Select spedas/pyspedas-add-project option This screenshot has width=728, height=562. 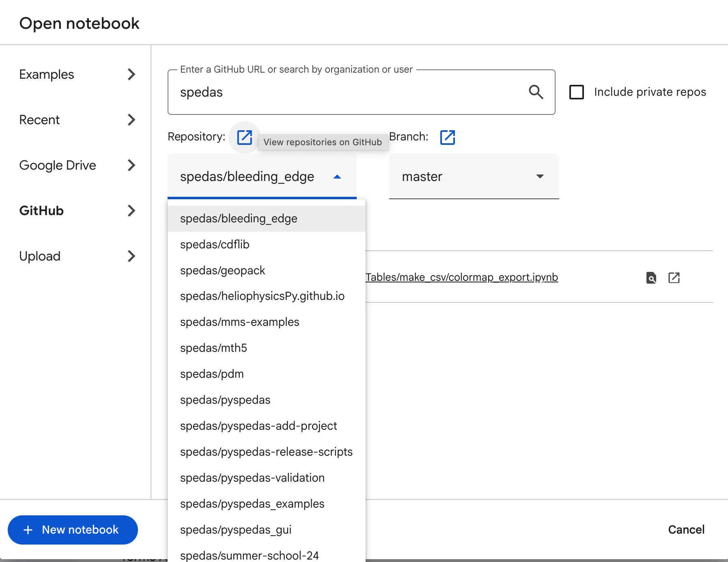tap(267, 426)
